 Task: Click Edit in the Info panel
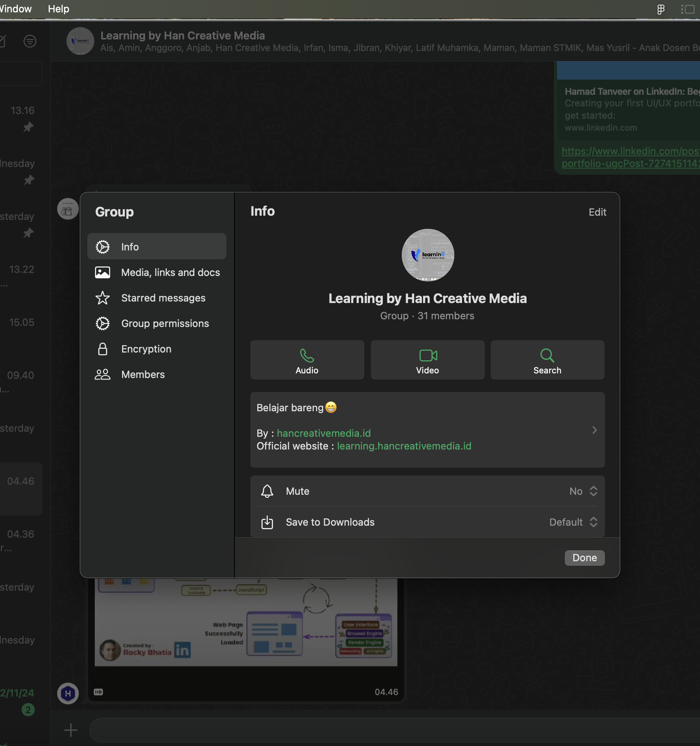coord(597,212)
